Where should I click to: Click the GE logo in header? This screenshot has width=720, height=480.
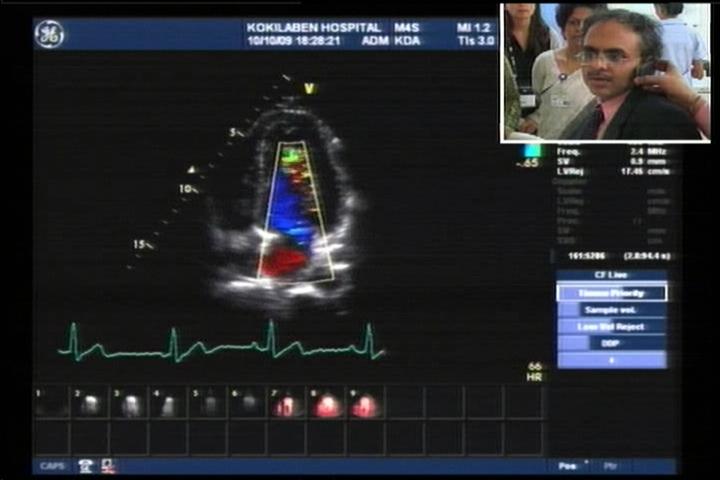(48, 34)
